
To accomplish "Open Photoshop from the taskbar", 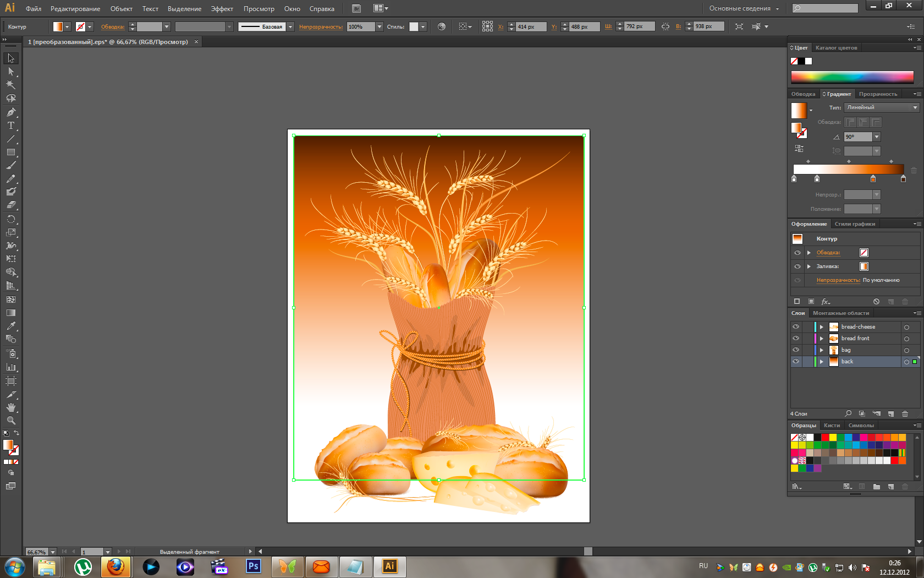I will [253, 566].
